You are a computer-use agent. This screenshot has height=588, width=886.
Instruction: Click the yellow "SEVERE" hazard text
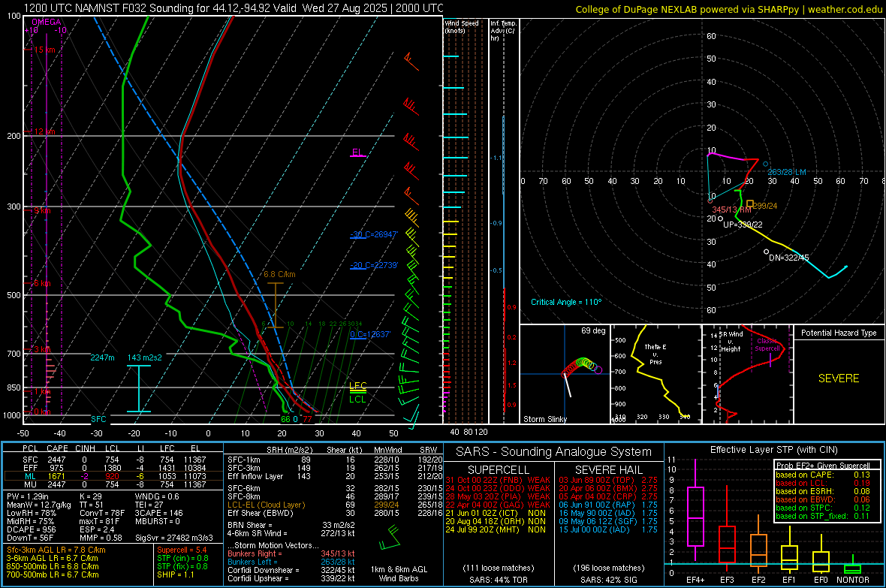(839, 378)
